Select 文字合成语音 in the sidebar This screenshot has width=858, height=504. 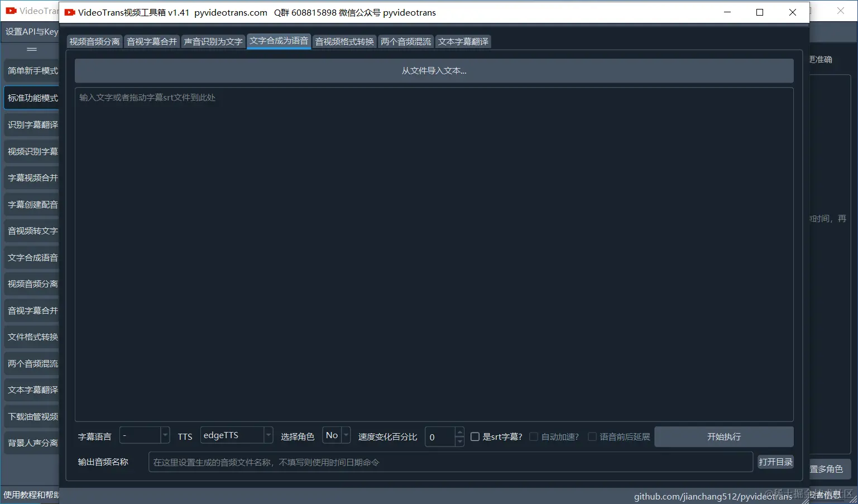click(x=32, y=257)
